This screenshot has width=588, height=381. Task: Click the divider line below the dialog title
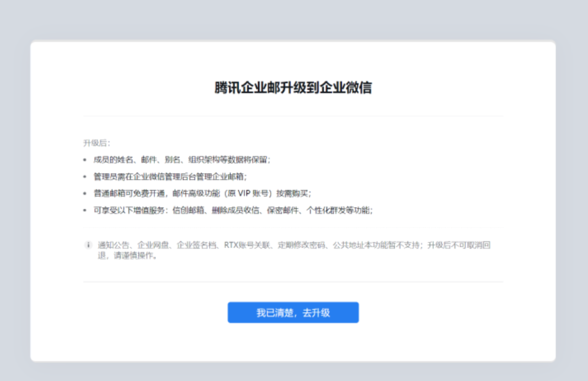point(293,117)
